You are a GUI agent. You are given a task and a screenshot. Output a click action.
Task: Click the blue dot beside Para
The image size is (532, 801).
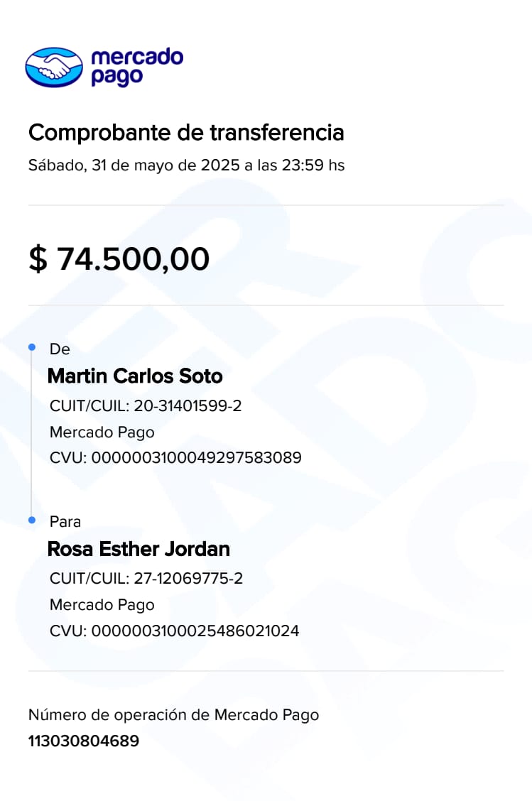[x=31, y=521]
